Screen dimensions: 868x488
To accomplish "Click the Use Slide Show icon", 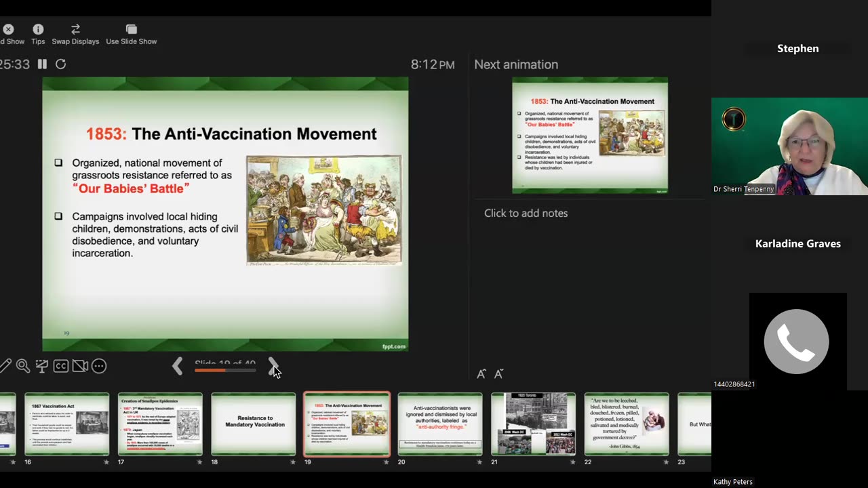I will (132, 29).
